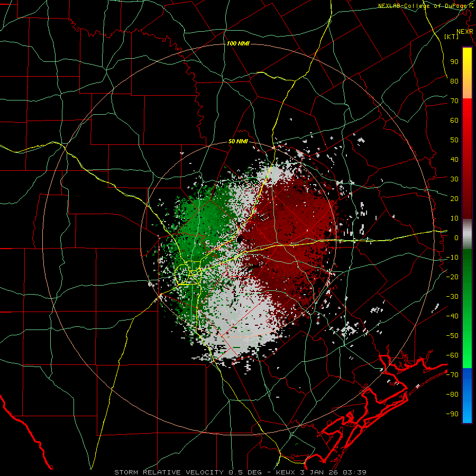Click the 80 value on velocity scale
Image resolution: width=476 pixels, height=476 pixels.
pos(454,81)
